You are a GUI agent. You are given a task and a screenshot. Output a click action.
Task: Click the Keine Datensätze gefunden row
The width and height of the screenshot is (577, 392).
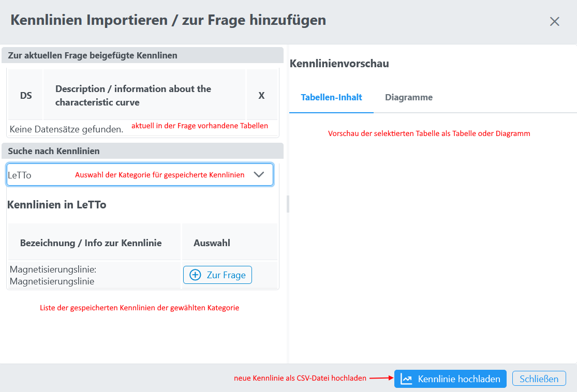[x=67, y=129]
